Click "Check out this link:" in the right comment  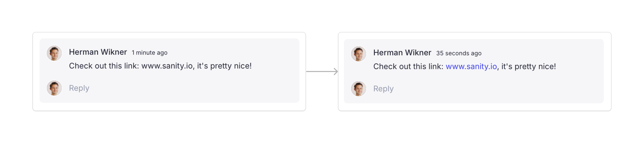pos(408,66)
